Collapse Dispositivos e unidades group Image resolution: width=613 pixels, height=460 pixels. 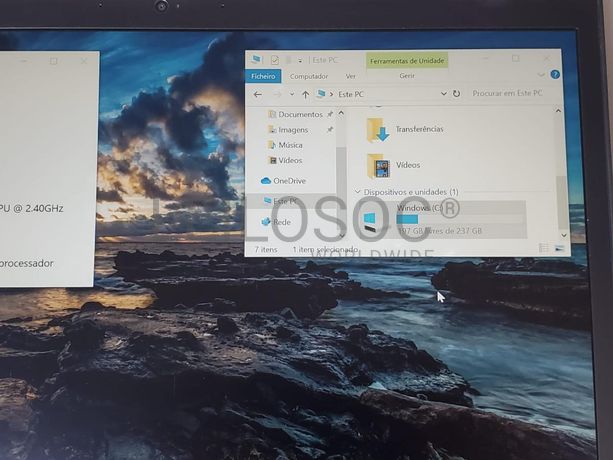[359, 191]
